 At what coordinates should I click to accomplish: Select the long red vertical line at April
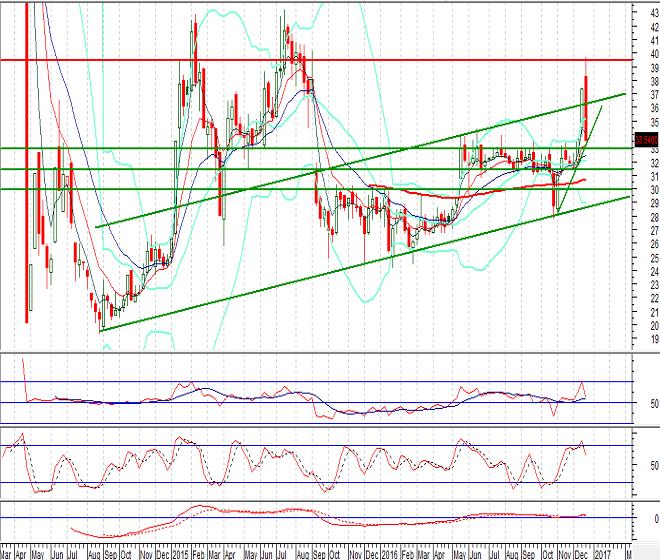(x=27, y=163)
